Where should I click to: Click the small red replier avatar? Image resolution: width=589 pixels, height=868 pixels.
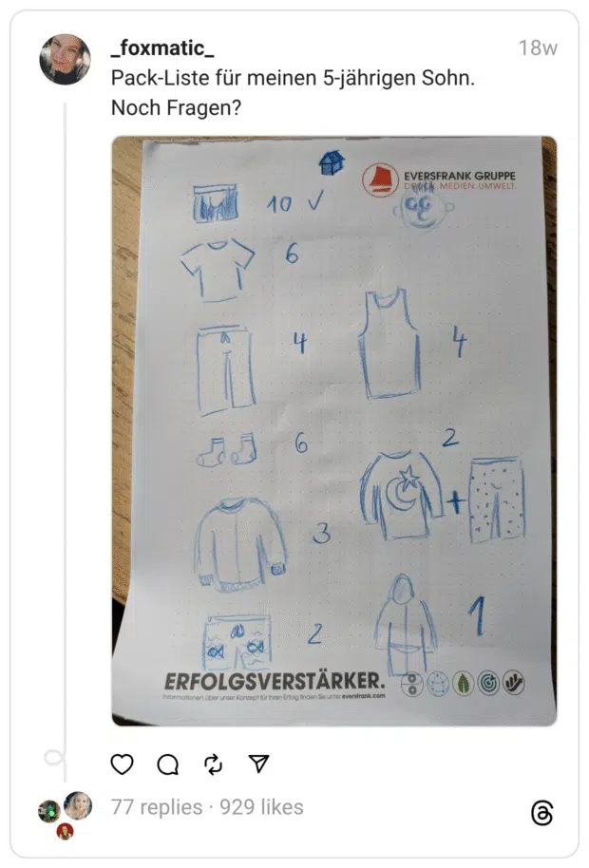pyautogui.click(x=65, y=831)
